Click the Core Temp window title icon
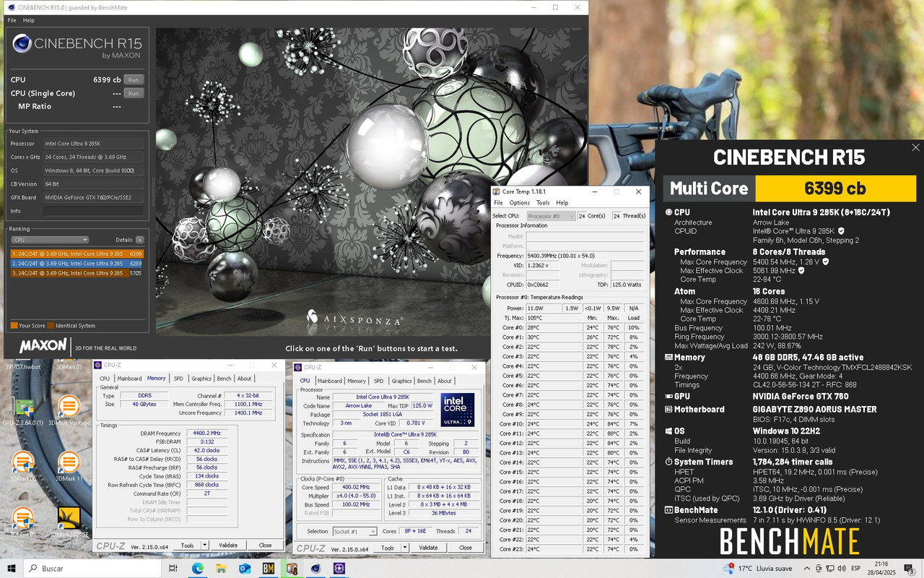 pos(497,191)
